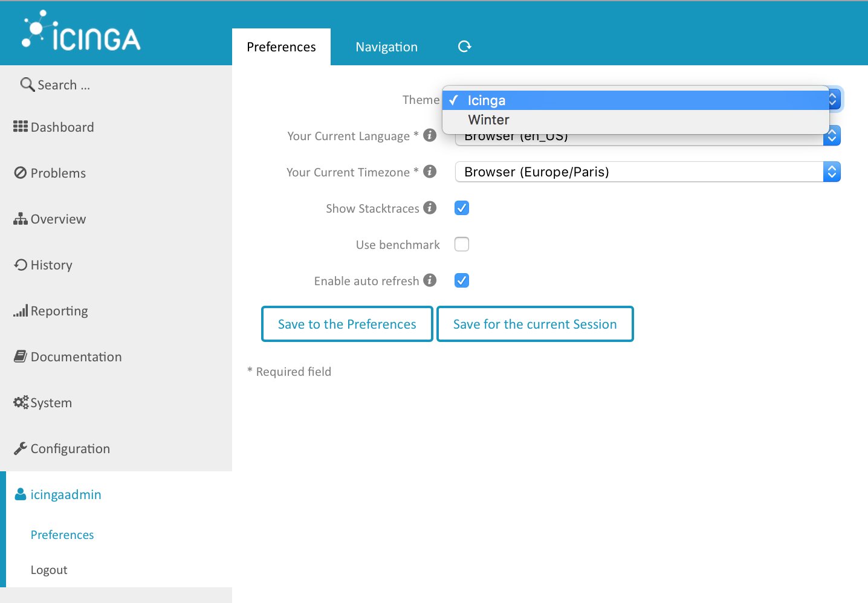The width and height of the screenshot is (868, 603).
Task: Open System in the sidebar
Action: 116,402
